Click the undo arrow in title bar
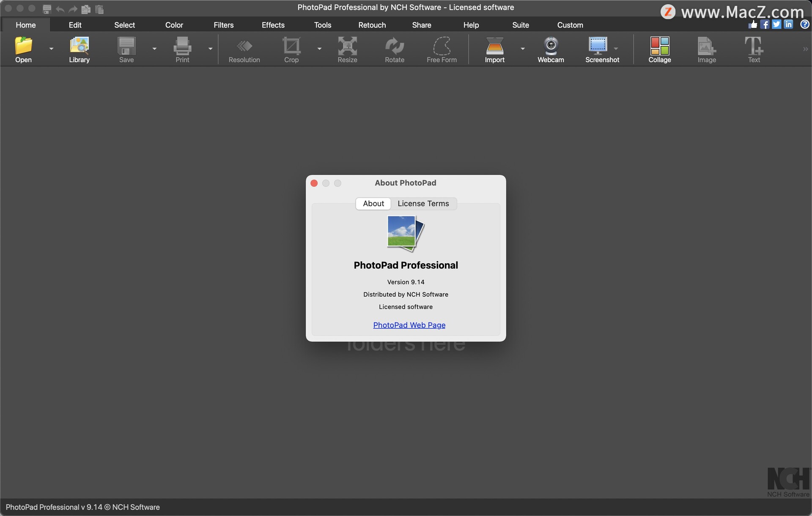The image size is (812, 516). point(60,9)
